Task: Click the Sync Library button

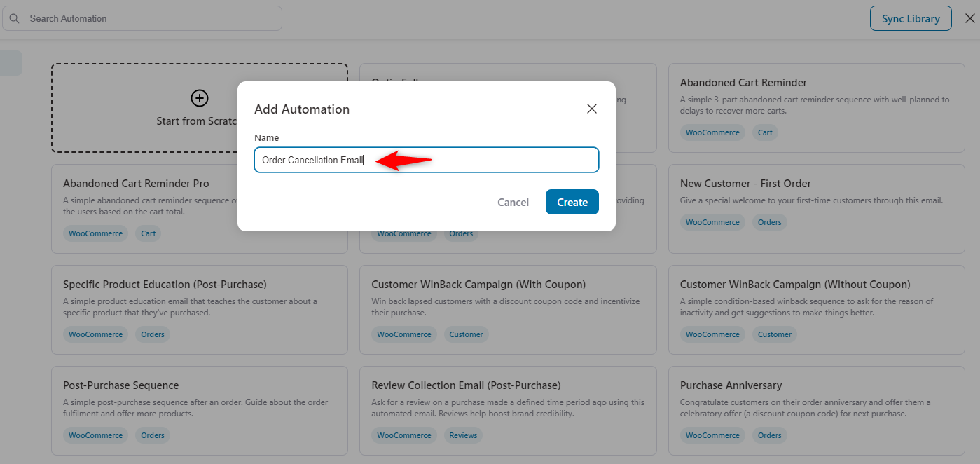Action: coord(911,18)
